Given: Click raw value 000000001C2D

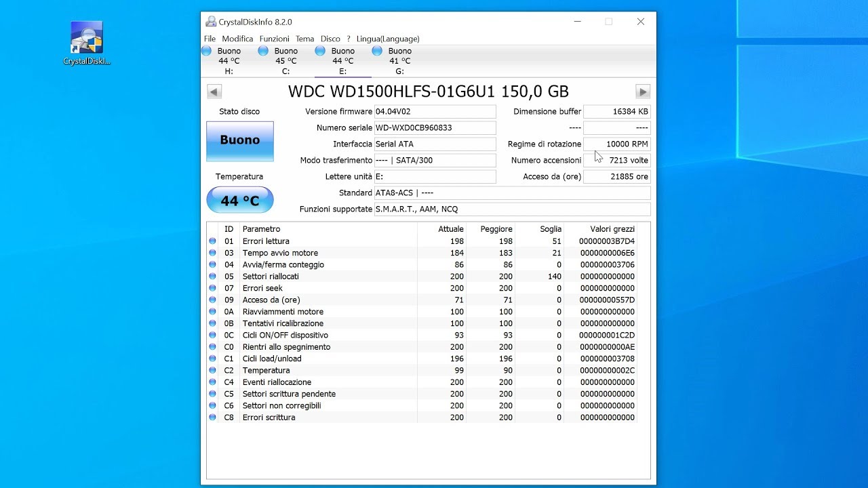Looking at the screenshot, I should pos(607,335).
